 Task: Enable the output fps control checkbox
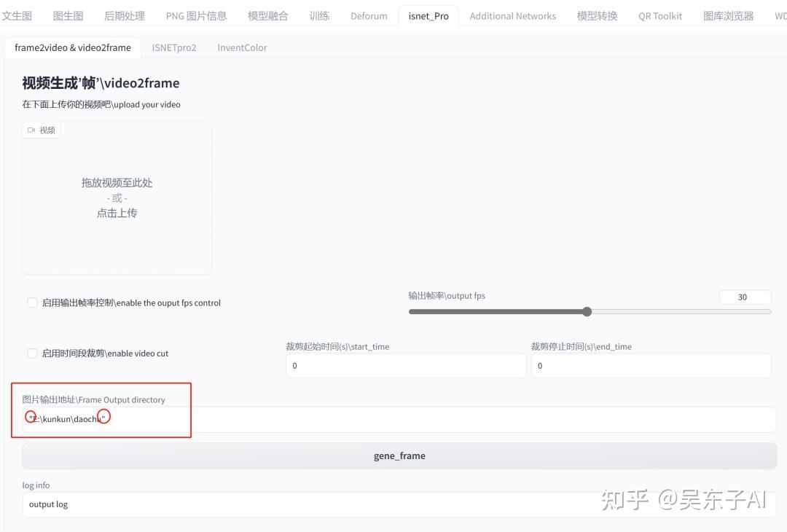tap(32, 302)
